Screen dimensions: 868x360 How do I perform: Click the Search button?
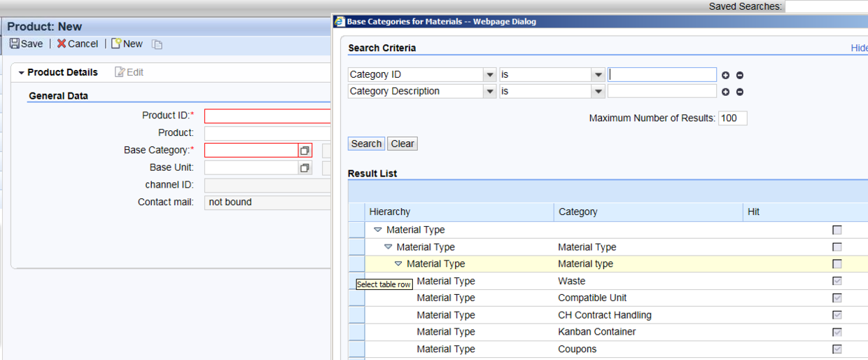tap(366, 144)
